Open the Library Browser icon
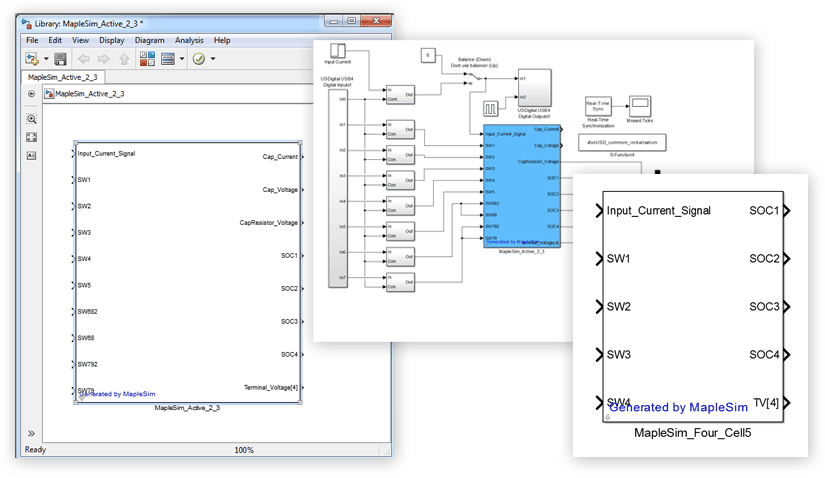Image resolution: width=825 pixels, height=478 pixels. pos(146,59)
